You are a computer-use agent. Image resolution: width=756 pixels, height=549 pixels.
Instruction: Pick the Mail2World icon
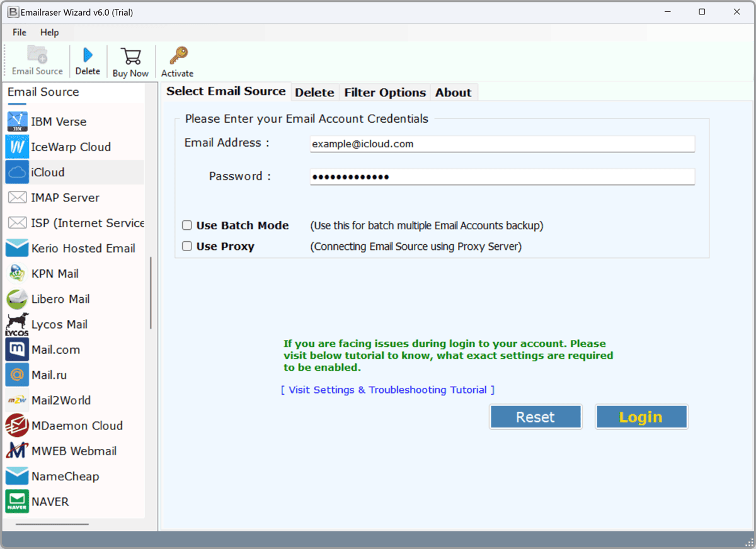[x=17, y=400]
